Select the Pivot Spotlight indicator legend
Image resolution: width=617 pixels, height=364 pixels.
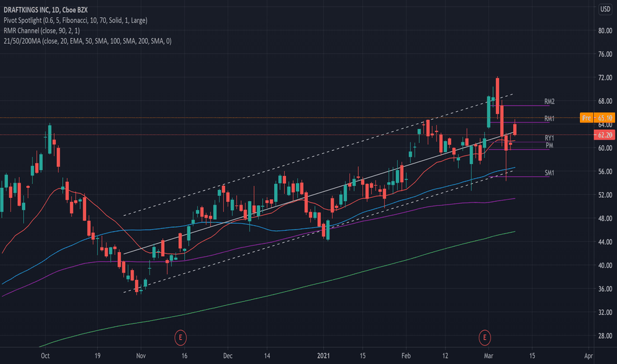[75, 20]
